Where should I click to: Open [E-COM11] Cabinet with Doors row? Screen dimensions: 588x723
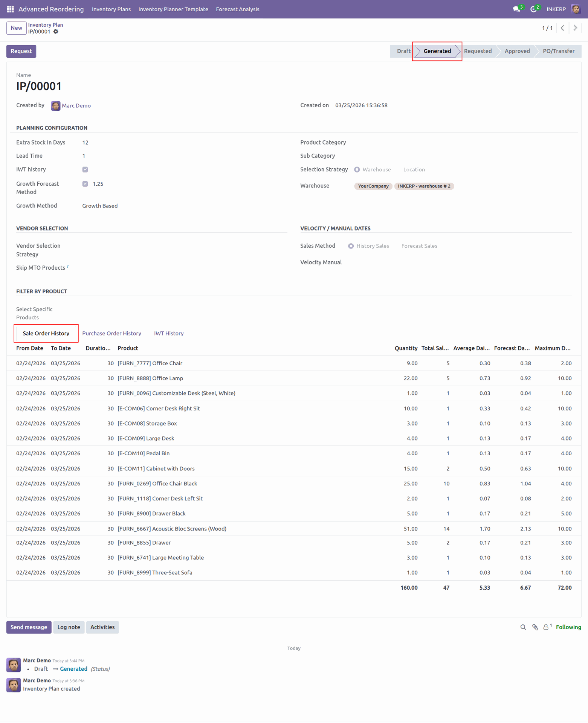(x=294, y=469)
